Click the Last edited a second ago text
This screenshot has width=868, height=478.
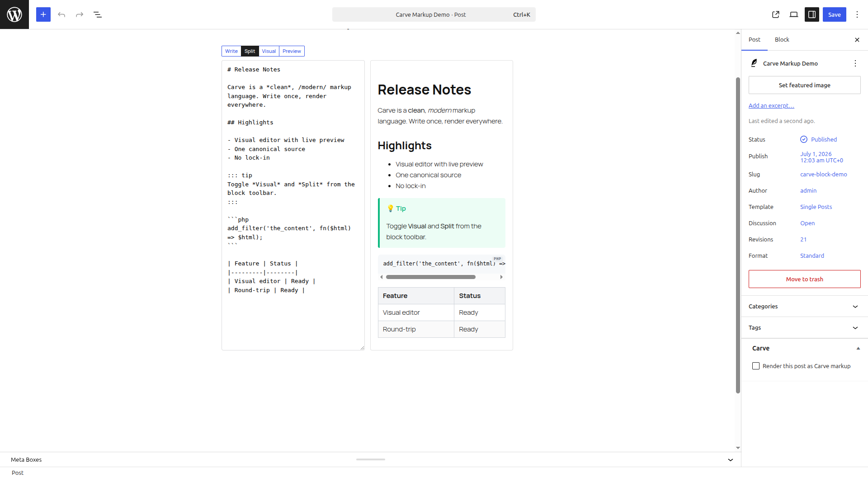(782, 121)
